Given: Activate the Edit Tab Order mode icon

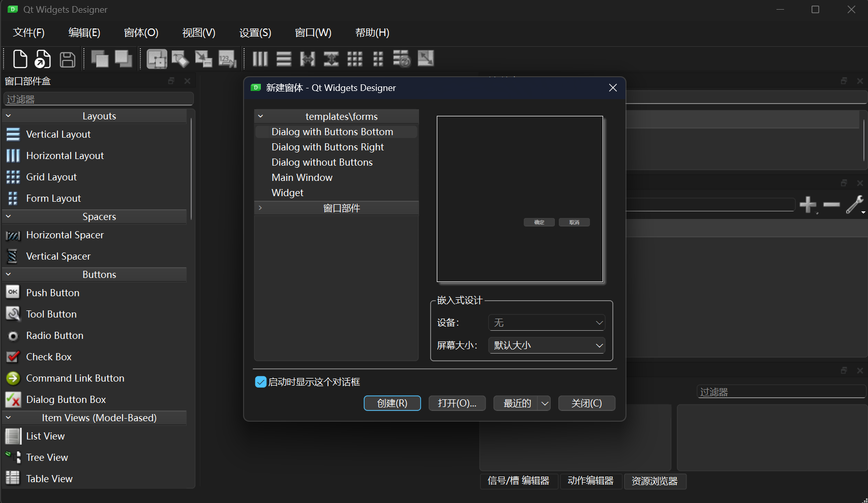Looking at the screenshot, I should (x=227, y=59).
